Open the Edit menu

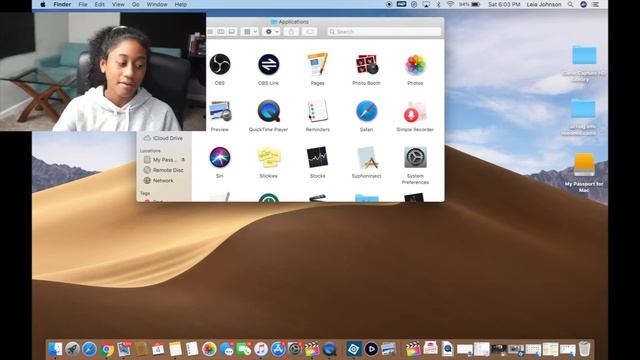(100, 4)
